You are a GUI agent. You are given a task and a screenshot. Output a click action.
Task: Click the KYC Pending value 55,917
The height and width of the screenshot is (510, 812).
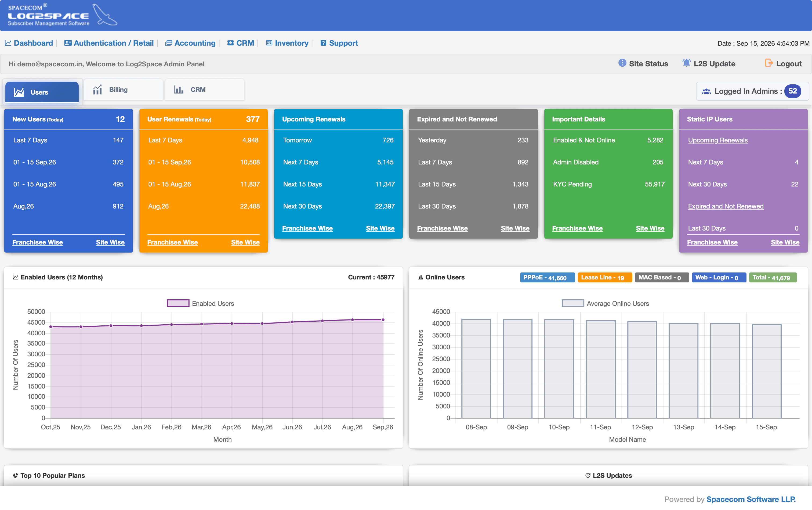pyautogui.click(x=655, y=184)
